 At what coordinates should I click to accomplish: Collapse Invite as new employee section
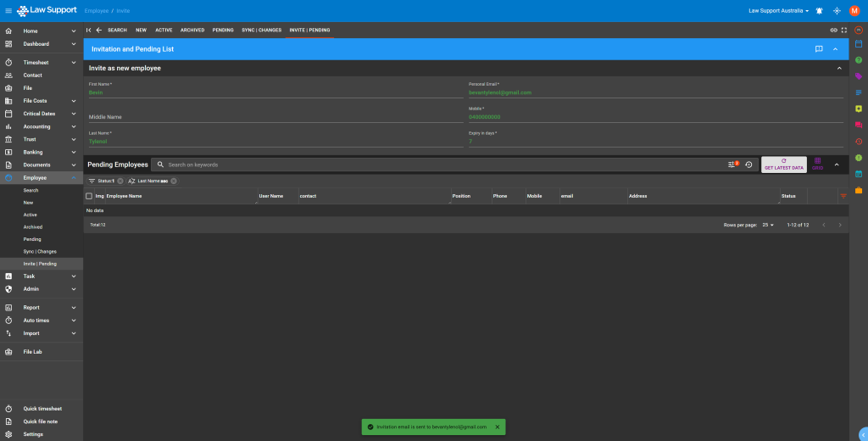(x=839, y=68)
